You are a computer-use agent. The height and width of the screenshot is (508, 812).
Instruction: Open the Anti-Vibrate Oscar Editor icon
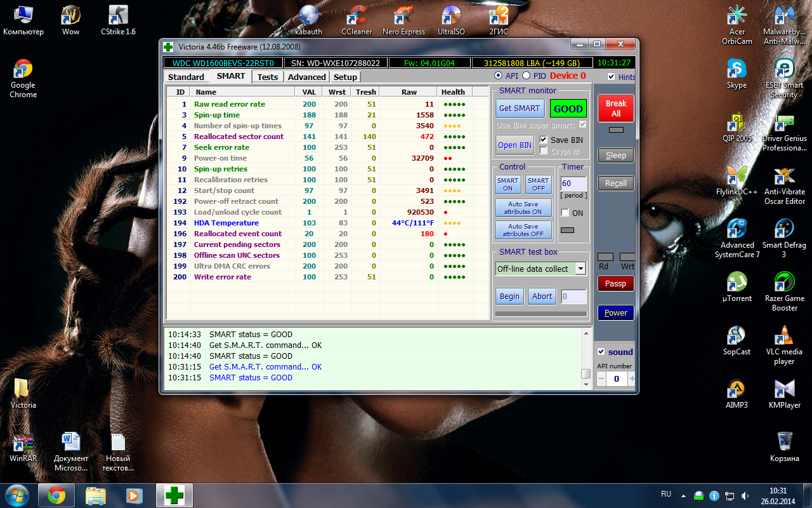pyautogui.click(x=784, y=185)
